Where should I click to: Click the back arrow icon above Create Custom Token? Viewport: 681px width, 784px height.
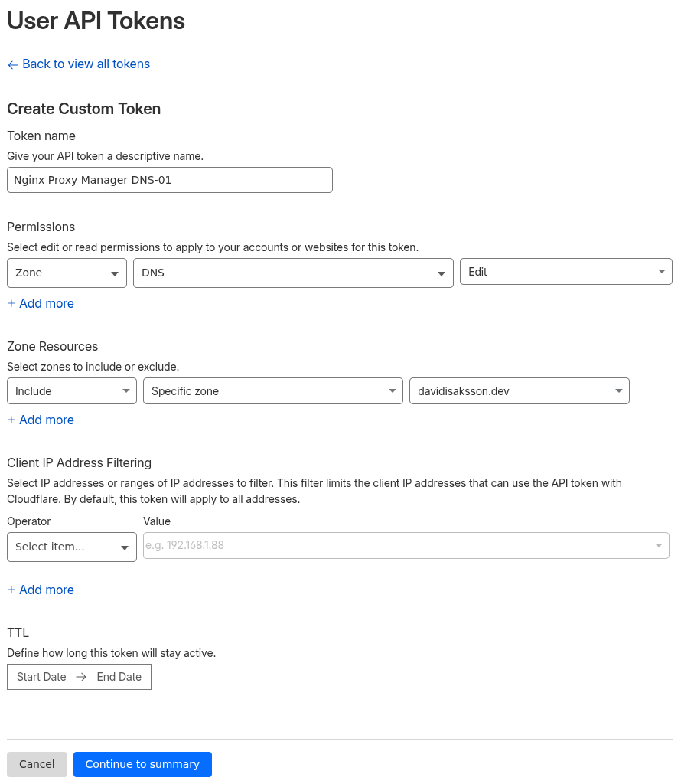click(x=12, y=64)
